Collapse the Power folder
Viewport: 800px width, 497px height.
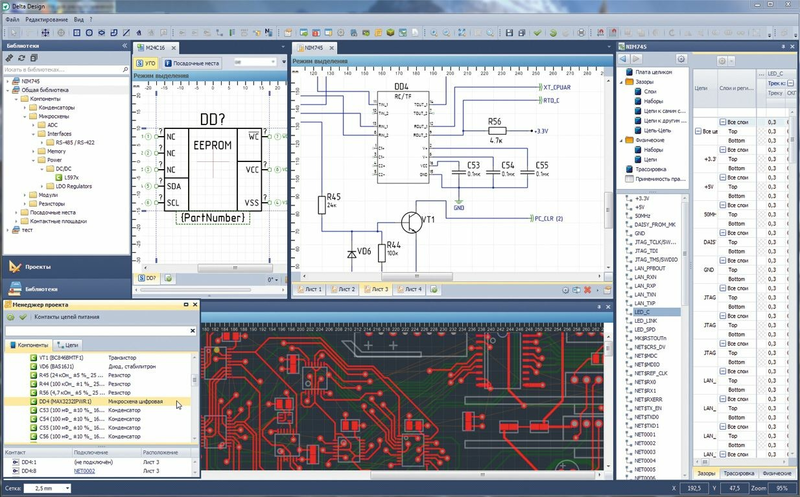[34, 160]
